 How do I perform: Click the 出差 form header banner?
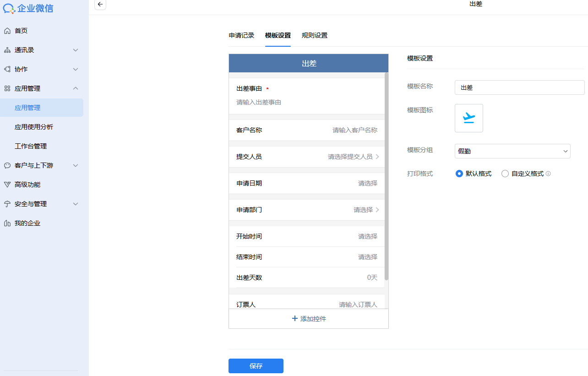point(309,63)
